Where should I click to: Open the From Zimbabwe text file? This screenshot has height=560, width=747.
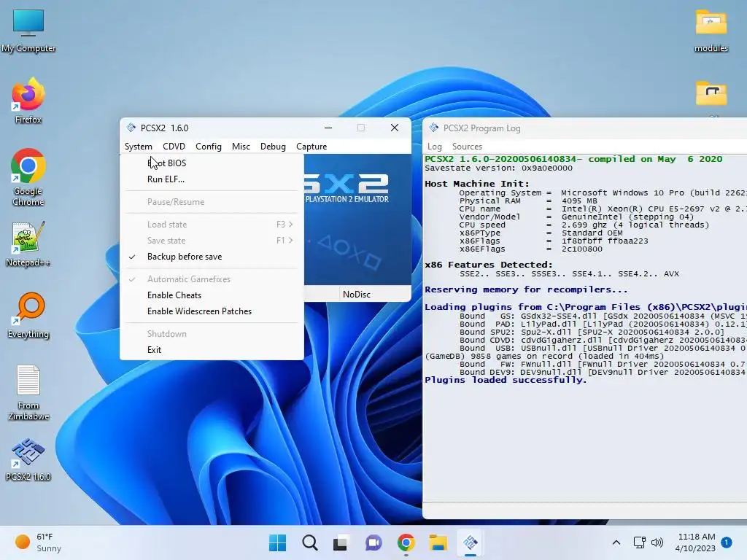click(x=28, y=392)
